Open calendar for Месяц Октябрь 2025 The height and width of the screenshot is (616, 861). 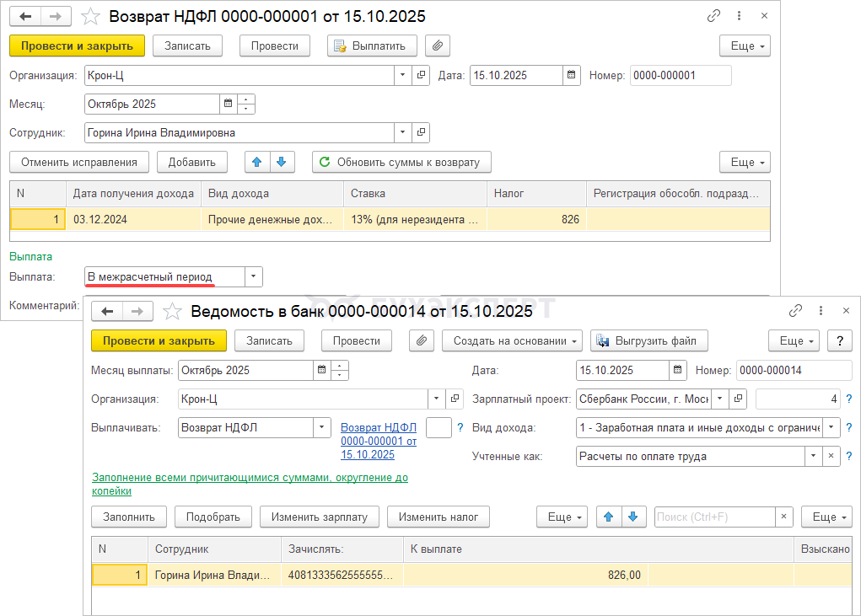(x=228, y=104)
